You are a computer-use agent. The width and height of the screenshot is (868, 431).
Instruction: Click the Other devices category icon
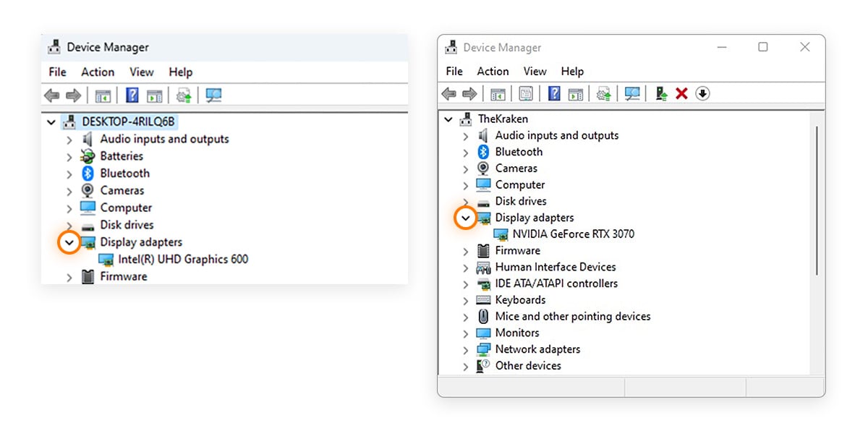point(483,365)
